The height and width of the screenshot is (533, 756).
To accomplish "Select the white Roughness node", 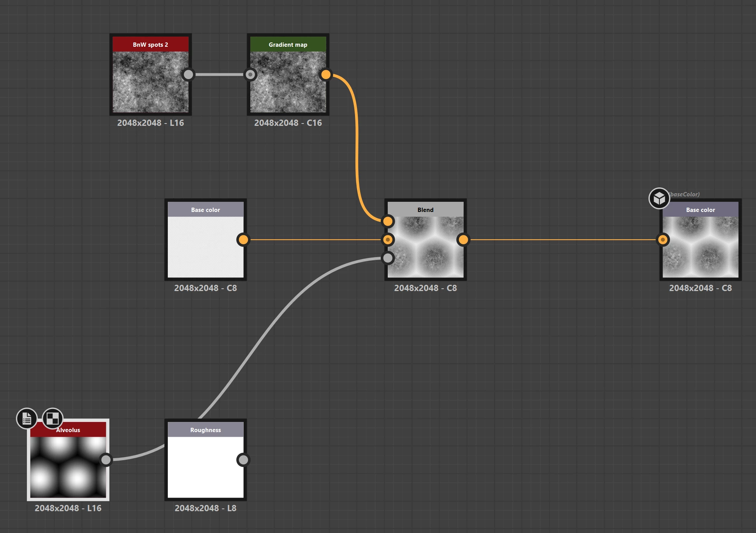I will pos(206,467).
